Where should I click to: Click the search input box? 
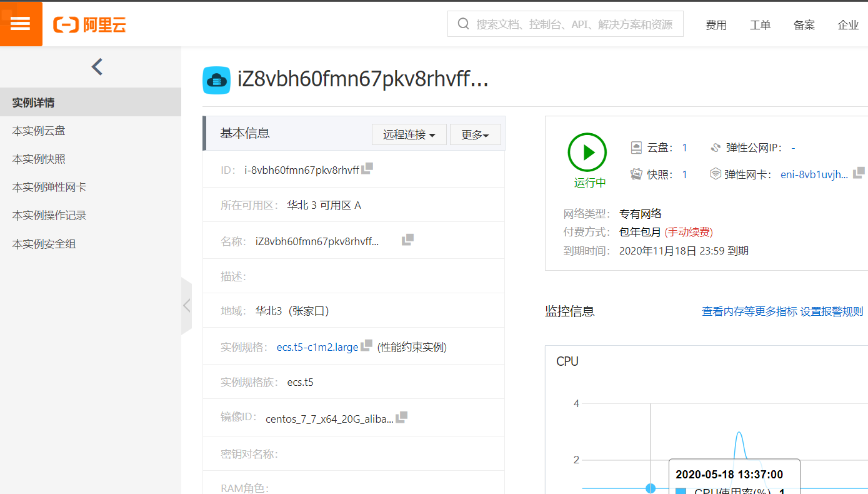pos(565,24)
